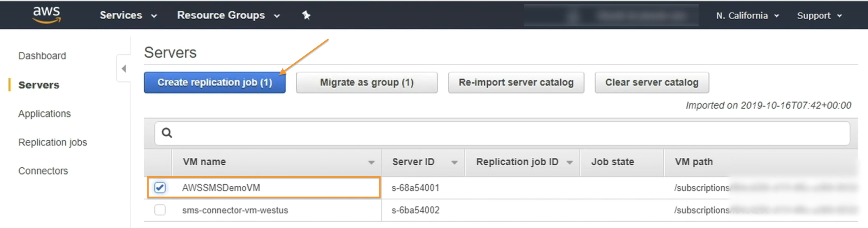Open Applications in the sidebar
The image size is (868, 228).
44,114
